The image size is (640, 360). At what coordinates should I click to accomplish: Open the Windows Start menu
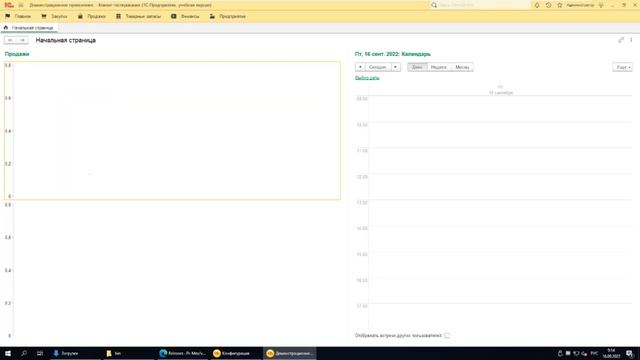(8, 353)
